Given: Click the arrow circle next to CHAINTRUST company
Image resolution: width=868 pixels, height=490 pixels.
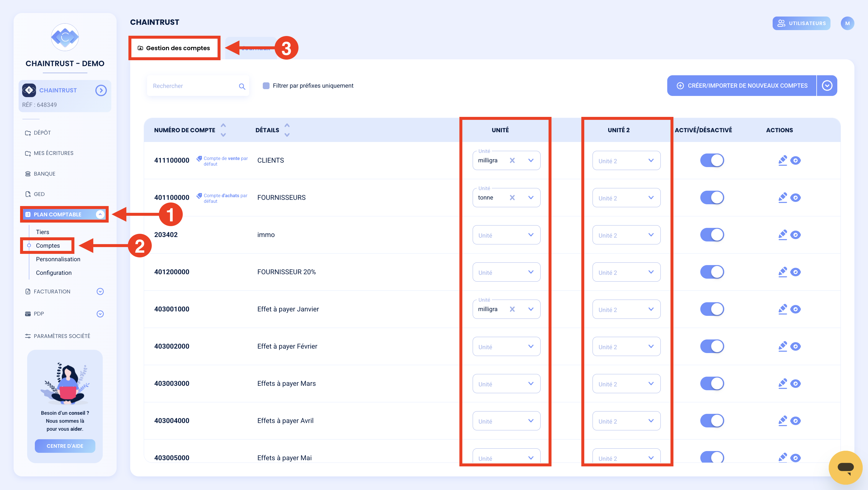Looking at the screenshot, I should (x=101, y=90).
